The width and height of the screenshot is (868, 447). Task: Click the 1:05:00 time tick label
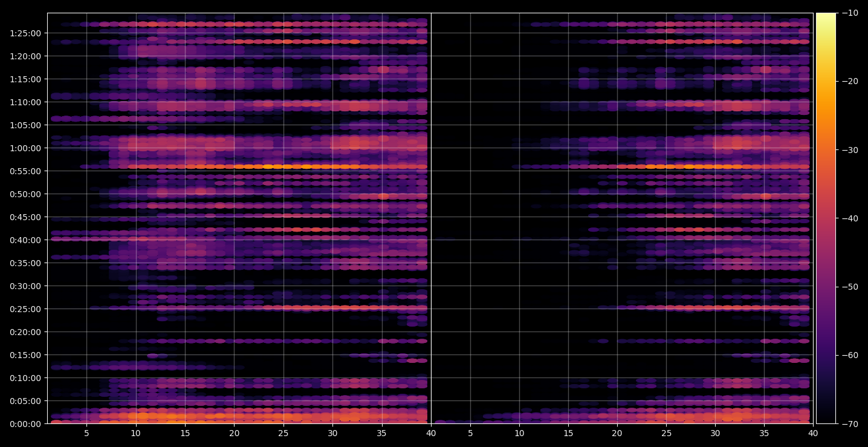click(26, 125)
